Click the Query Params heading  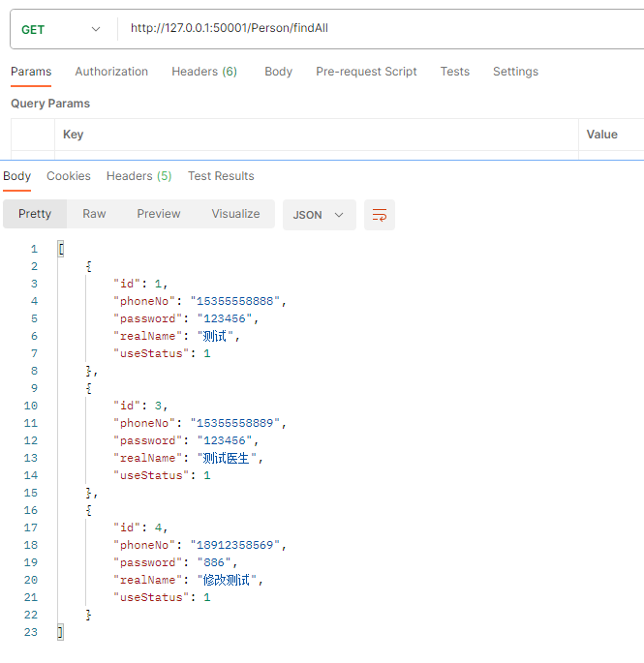tap(50, 104)
